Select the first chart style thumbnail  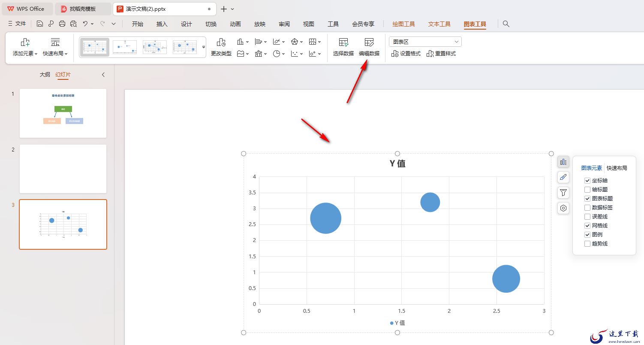[95, 47]
